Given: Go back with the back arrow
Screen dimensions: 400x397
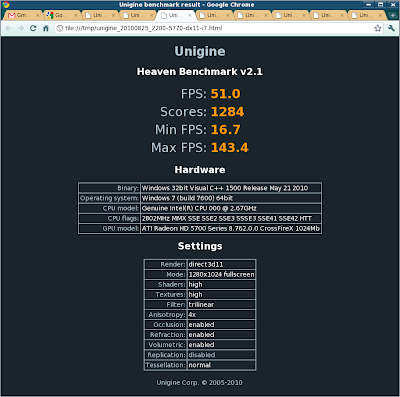Looking at the screenshot, I should tap(9, 28).
